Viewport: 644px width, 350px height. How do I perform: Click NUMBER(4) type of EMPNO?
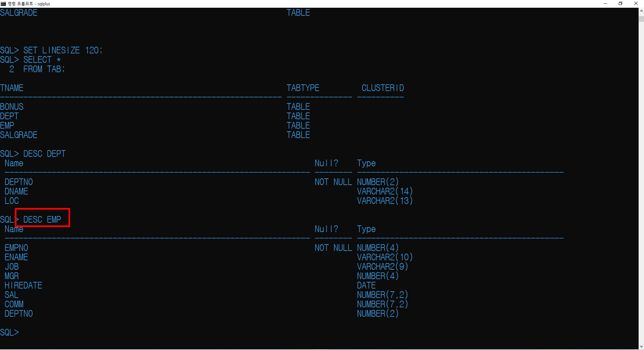(x=378, y=248)
